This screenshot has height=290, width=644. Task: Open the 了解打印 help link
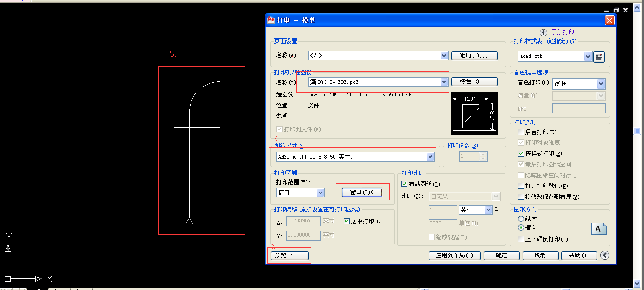click(x=563, y=32)
